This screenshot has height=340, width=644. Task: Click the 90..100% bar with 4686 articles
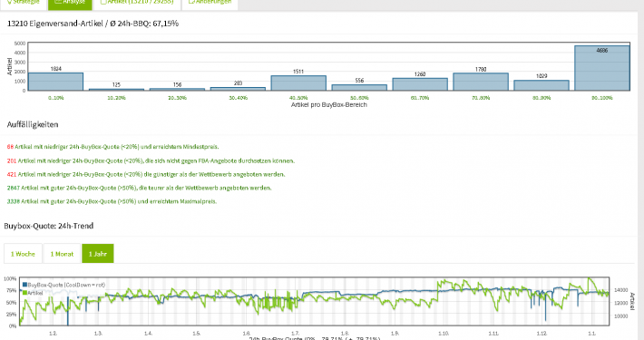[602, 68]
